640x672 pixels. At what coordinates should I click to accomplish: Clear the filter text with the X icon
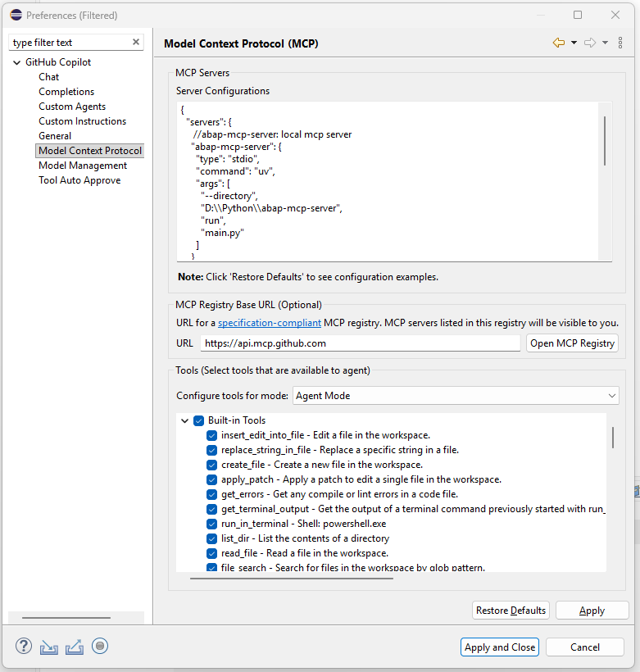click(136, 42)
